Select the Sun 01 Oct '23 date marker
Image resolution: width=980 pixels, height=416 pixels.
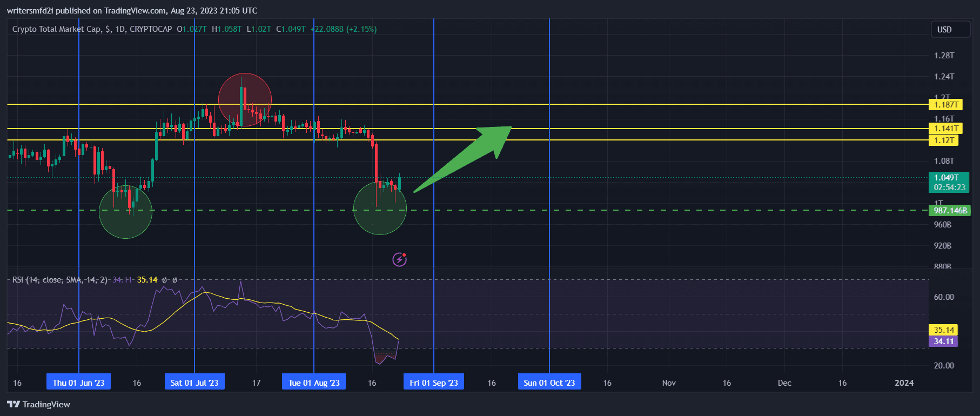549,383
